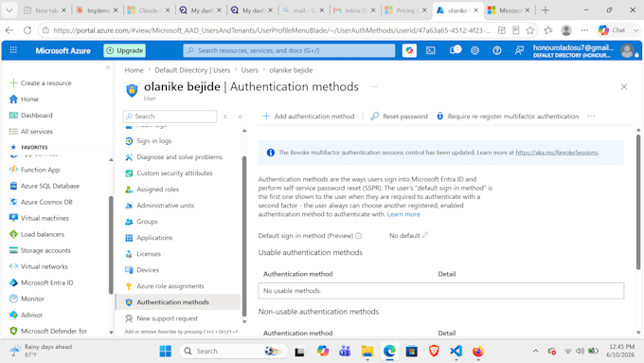
Task: Focus the user menu Search field
Action: (x=170, y=117)
